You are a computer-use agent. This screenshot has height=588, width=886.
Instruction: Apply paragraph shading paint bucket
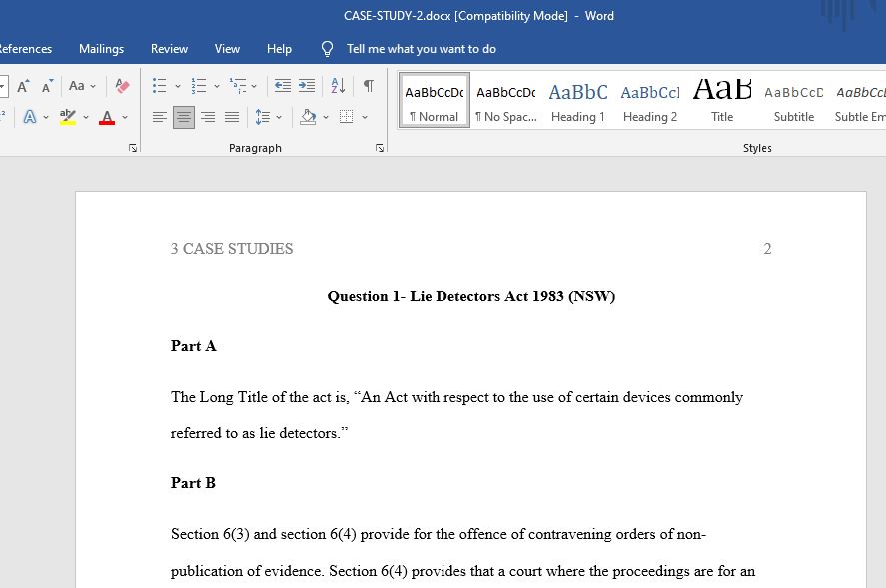click(x=308, y=117)
